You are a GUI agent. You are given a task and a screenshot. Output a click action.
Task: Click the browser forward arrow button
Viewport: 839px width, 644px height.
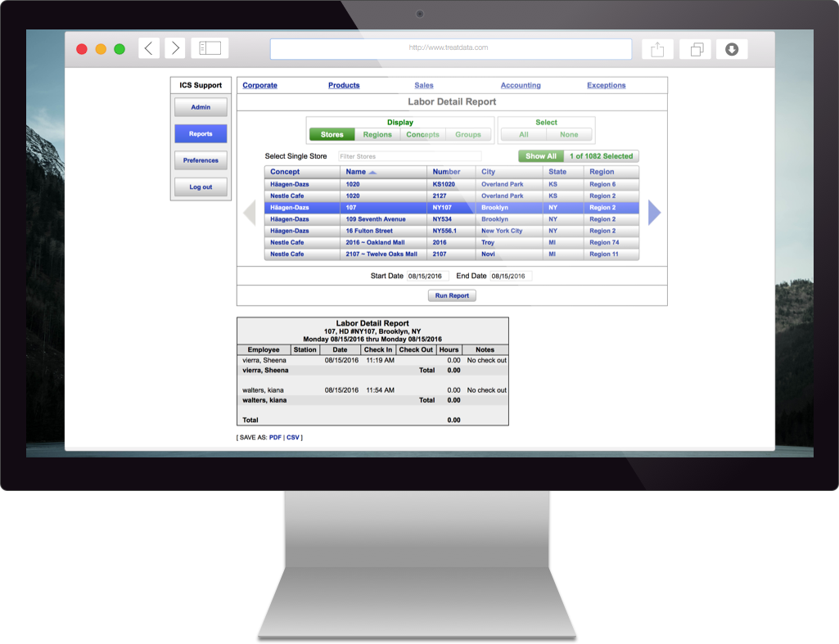pyautogui.click(x=174, y=48)
